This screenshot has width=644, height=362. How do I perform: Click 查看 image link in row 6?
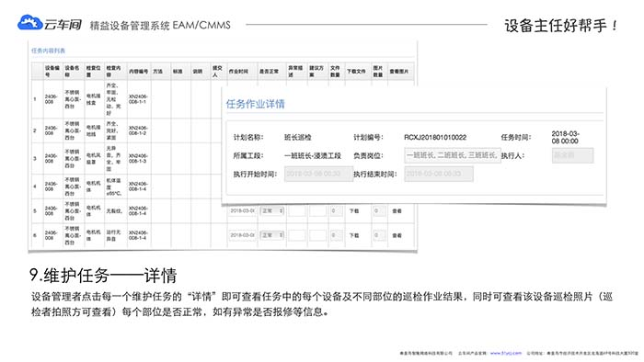pos(397,235)
